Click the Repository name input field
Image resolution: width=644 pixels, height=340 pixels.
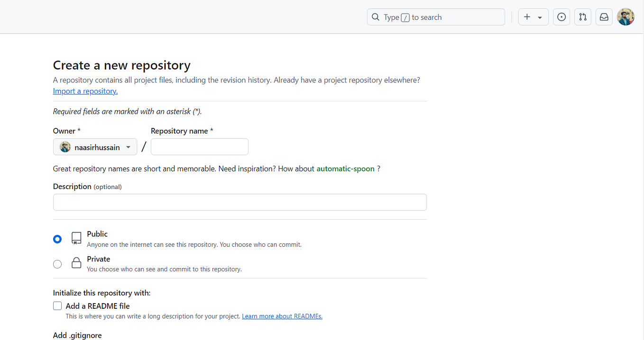(199, 146)
